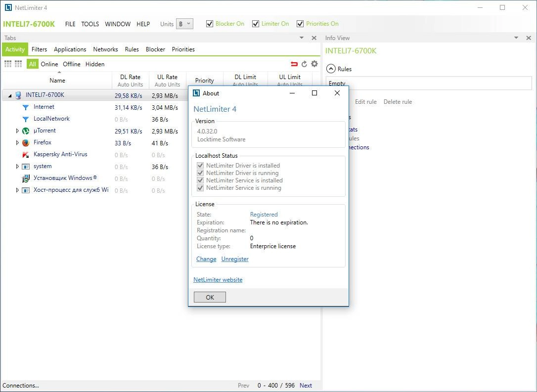This screenshot has width=537, height=392.
Task: Switch to the Applications tab
Action: tap(70, 49)
